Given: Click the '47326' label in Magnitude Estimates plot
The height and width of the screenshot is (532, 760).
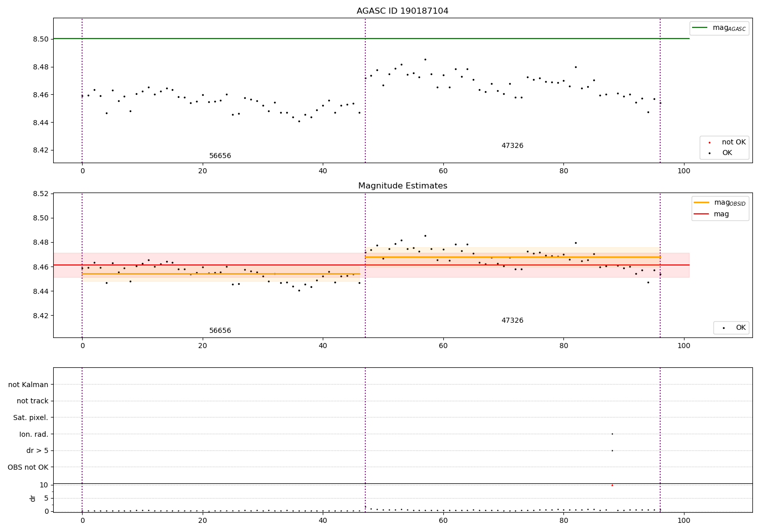Looking at the screenshot, I should click(512, 321).
